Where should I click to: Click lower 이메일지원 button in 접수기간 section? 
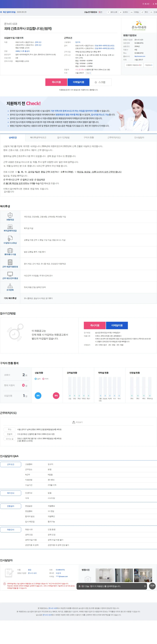coord(117,325)
